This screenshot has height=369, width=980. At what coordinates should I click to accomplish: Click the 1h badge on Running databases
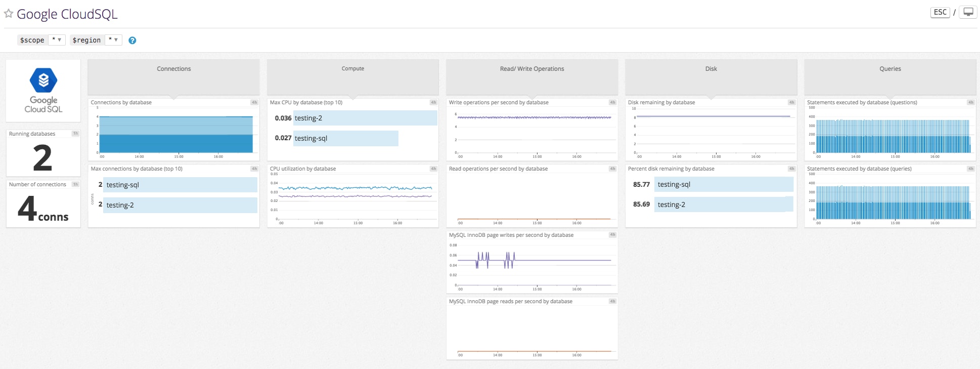pyautogui.click(x=75, y=134)
